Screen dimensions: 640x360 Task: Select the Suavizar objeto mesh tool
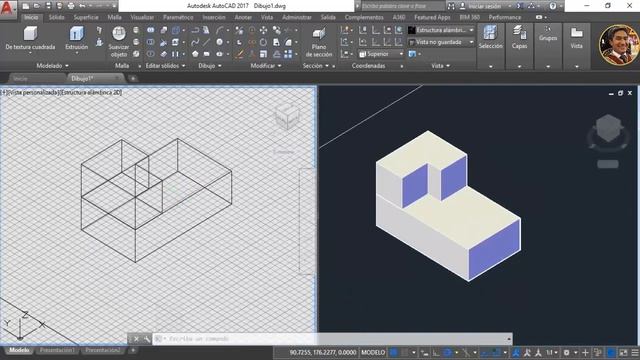119,42
